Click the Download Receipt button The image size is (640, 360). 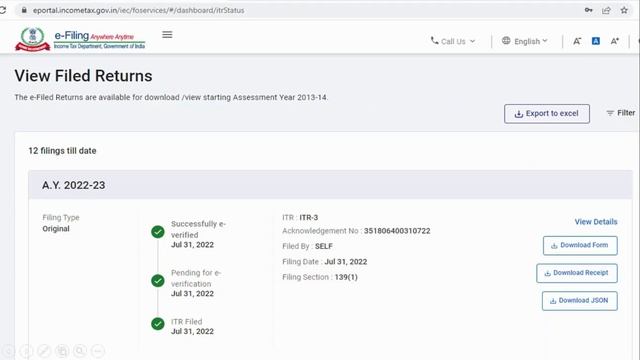point(577,273)
